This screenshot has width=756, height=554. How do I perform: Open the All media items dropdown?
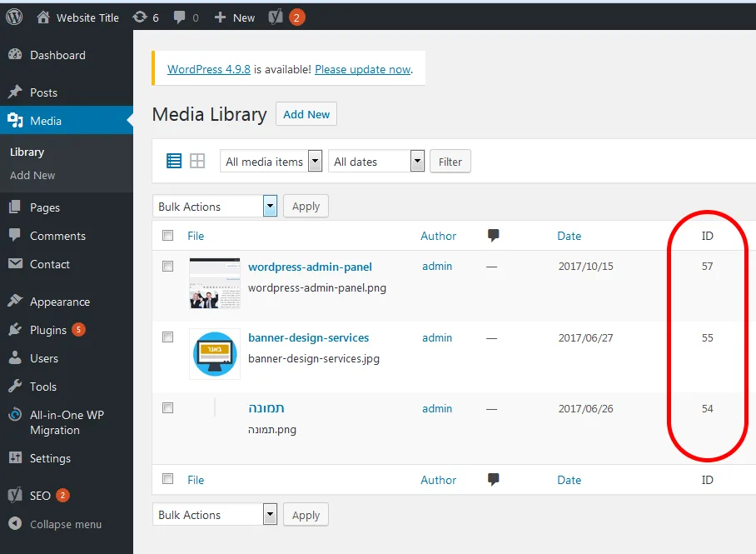coord(271,161)
